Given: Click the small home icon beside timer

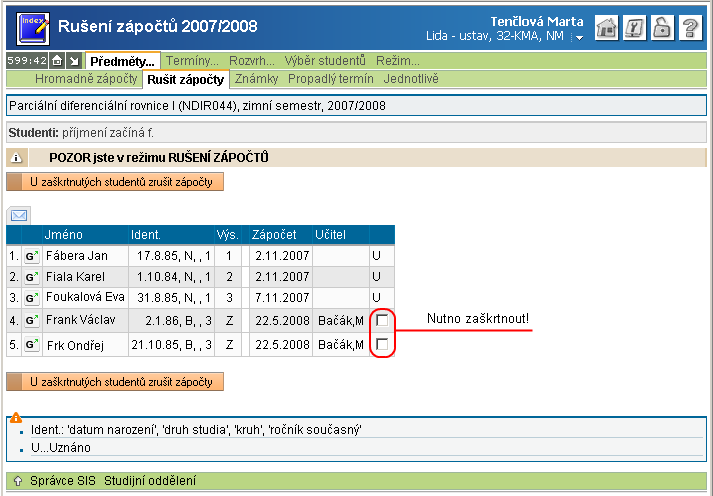Looking at the screenshot, I should click(x=57, y=61).
